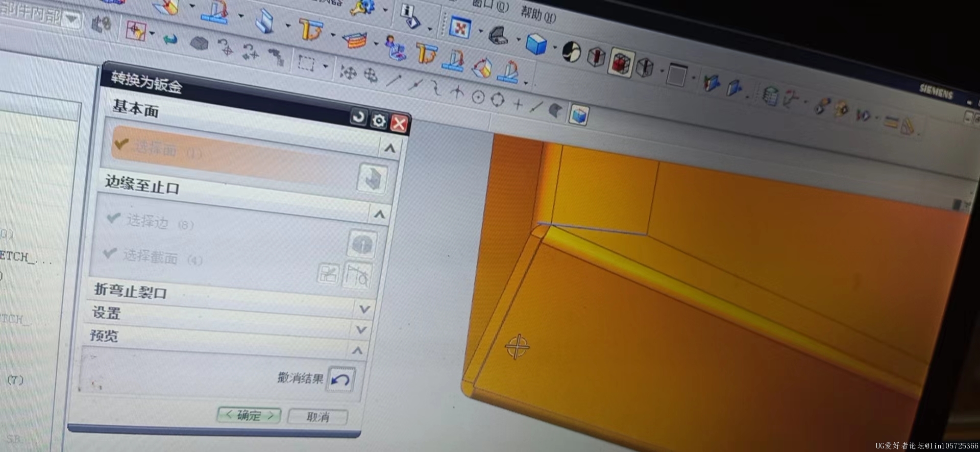Click the Fit view icon with red arrows

[460, 28]
